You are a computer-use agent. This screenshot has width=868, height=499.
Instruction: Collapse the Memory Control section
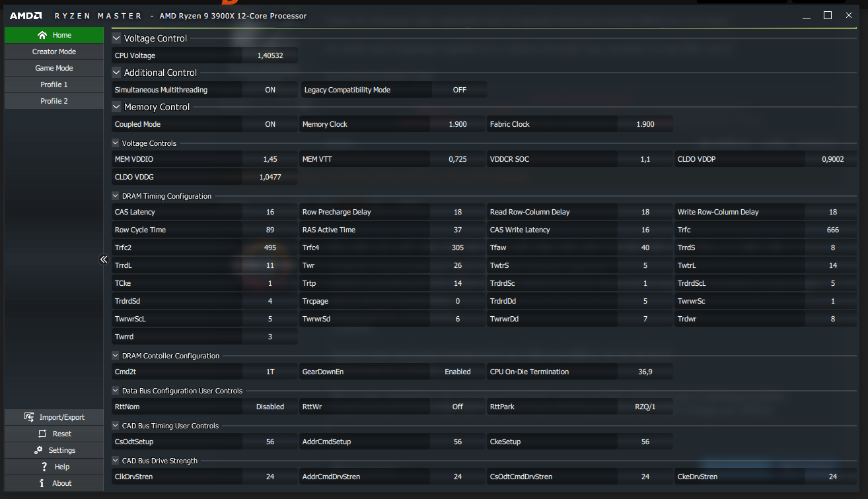click(116, 107)
